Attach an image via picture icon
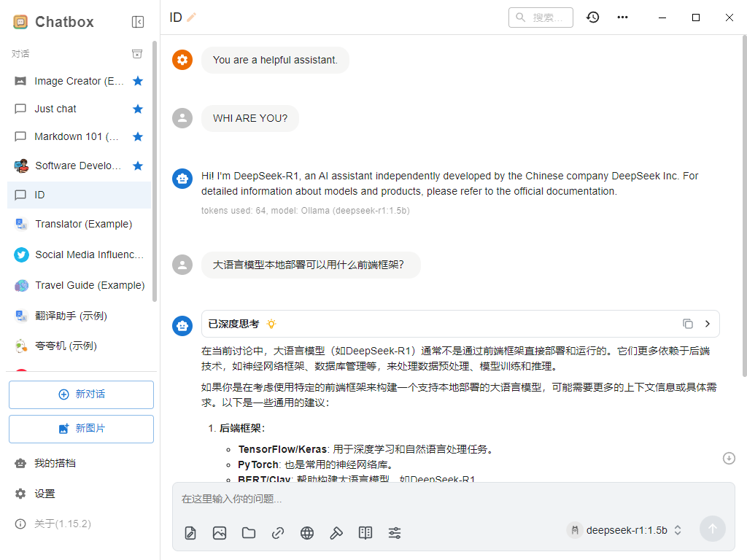 point(220,533)
